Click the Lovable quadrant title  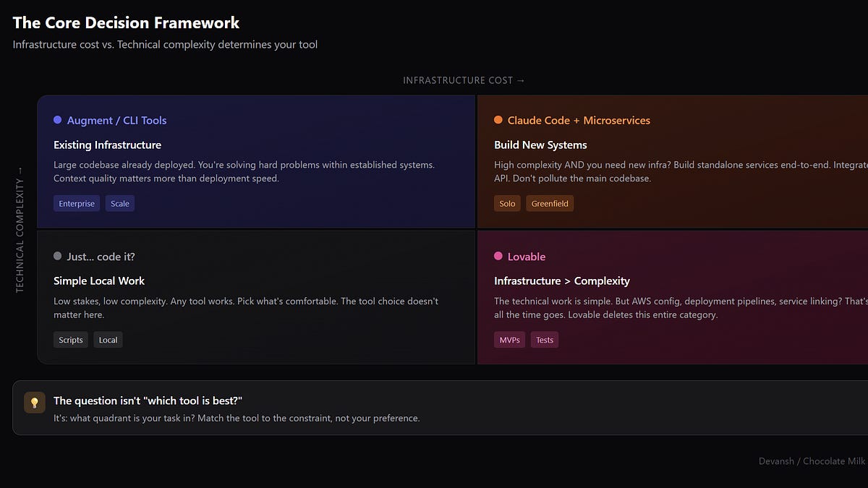pyautogui.click(x=527, y=257)
